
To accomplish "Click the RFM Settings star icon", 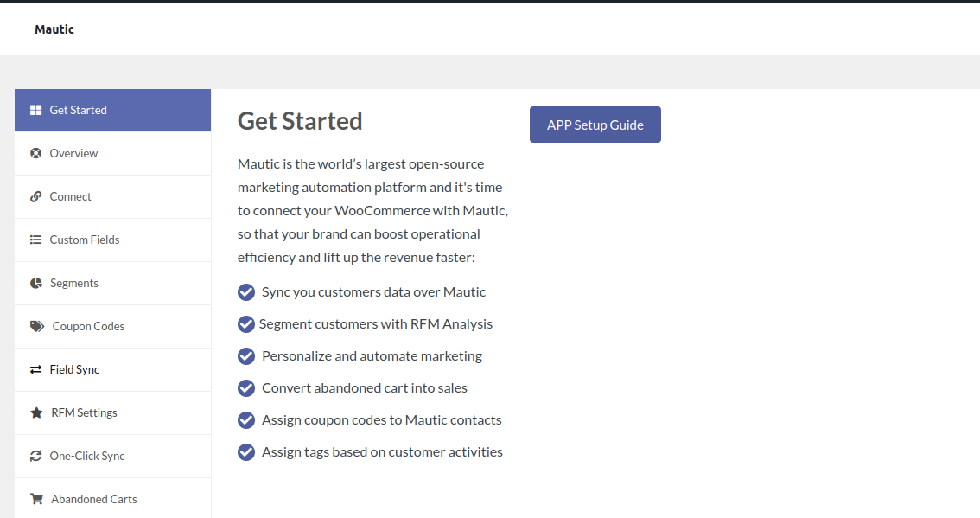I will pos(36,412).
